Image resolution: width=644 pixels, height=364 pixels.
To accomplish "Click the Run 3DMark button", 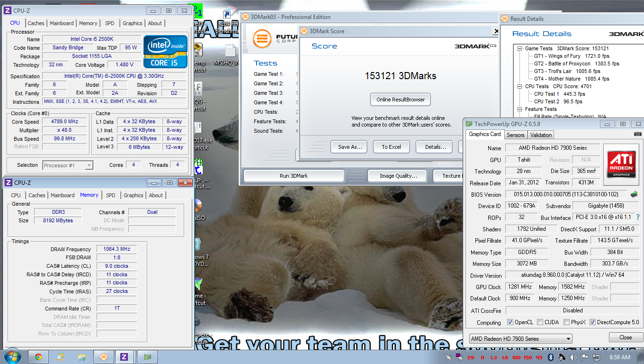I will click(x=294, y=176).
